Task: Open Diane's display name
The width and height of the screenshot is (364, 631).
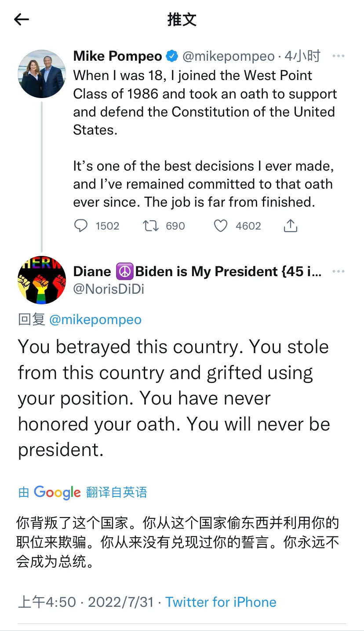Action: 197,271
